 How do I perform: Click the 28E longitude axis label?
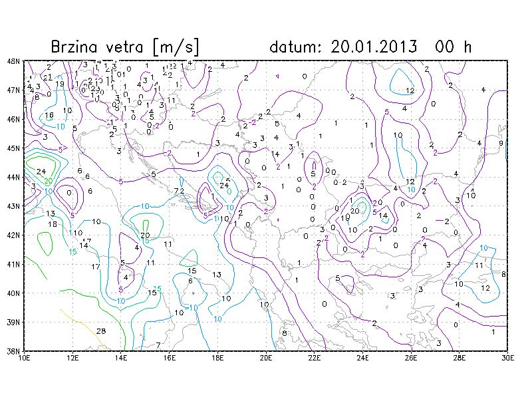[460, 358]
